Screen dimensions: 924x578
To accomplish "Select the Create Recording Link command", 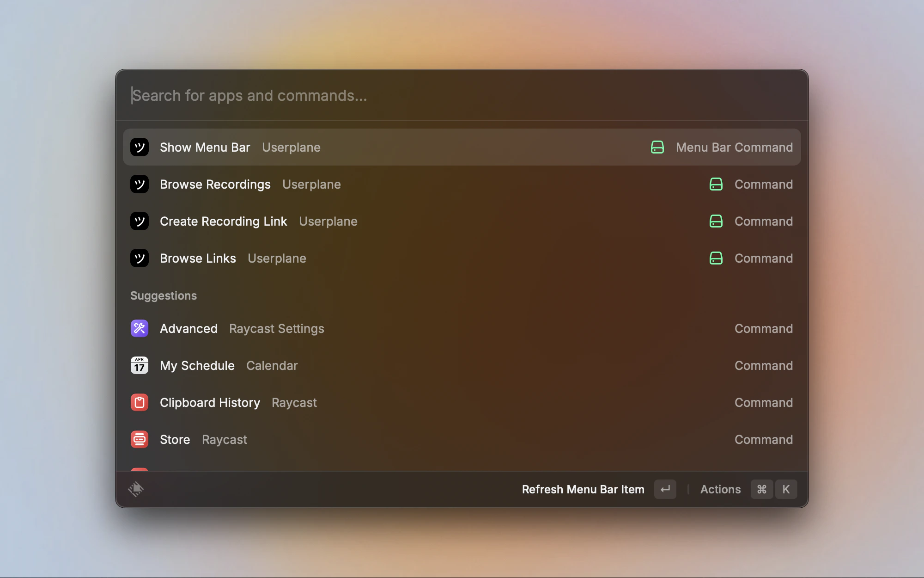I will point(223,221).
